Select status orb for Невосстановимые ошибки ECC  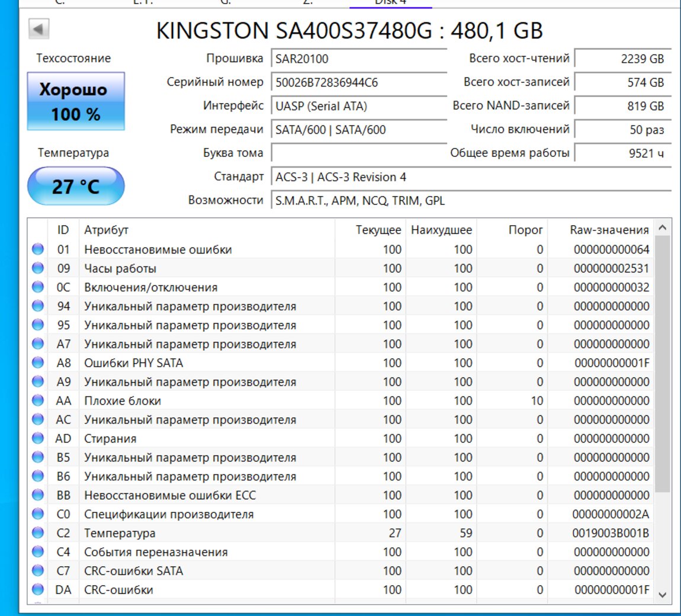[38, 495]
